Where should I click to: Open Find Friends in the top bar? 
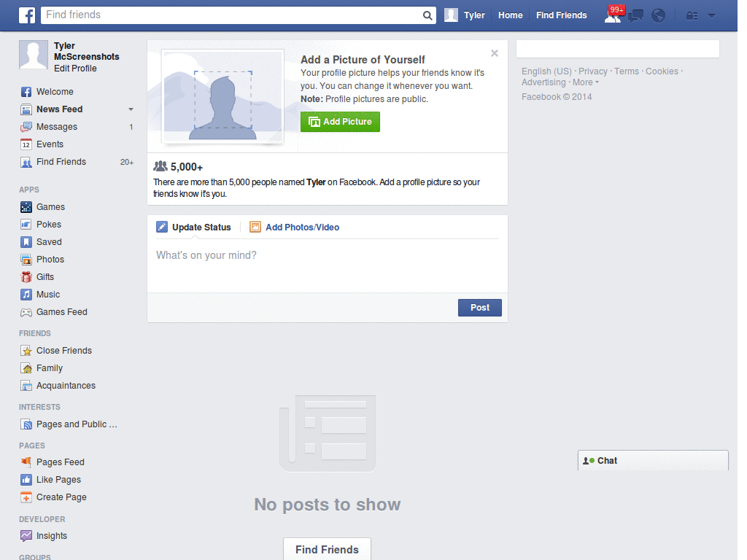[x=561, y=15]
